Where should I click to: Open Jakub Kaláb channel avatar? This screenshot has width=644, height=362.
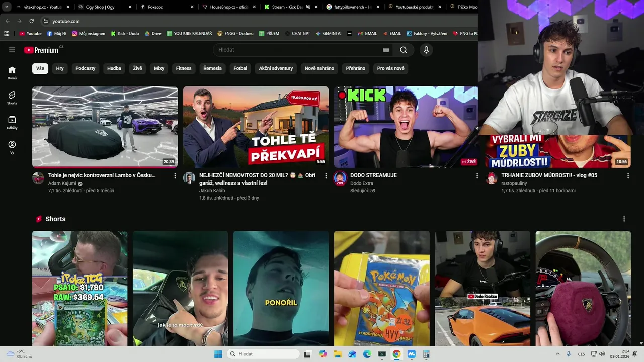pyautogui.click(x=189, y=178)
